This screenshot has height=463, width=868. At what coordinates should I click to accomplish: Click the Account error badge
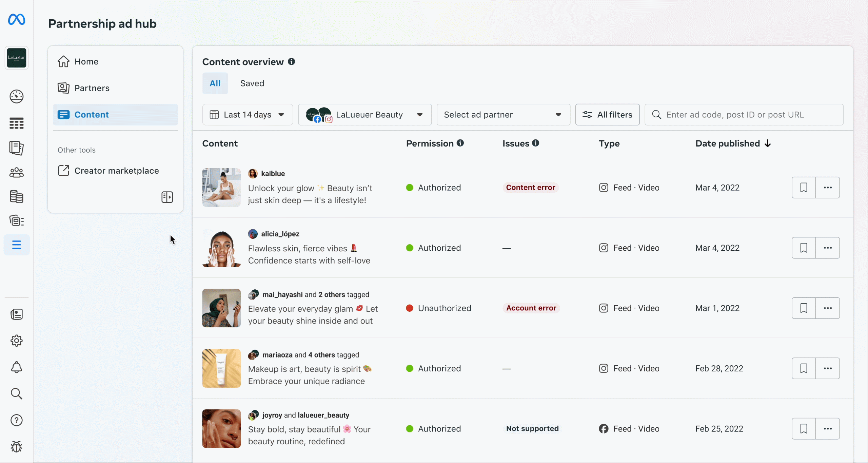pyautogui.click(x=531, y=308)
